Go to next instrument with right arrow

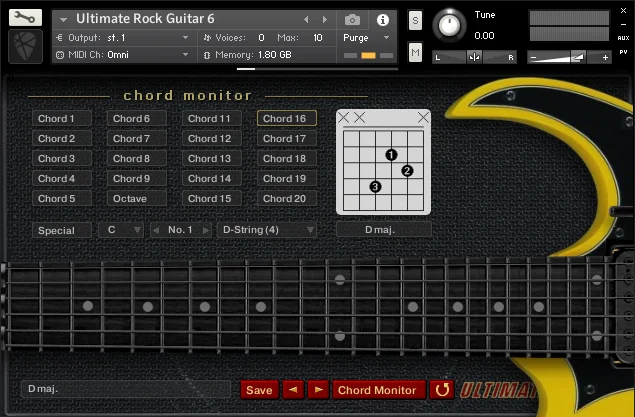325,19
